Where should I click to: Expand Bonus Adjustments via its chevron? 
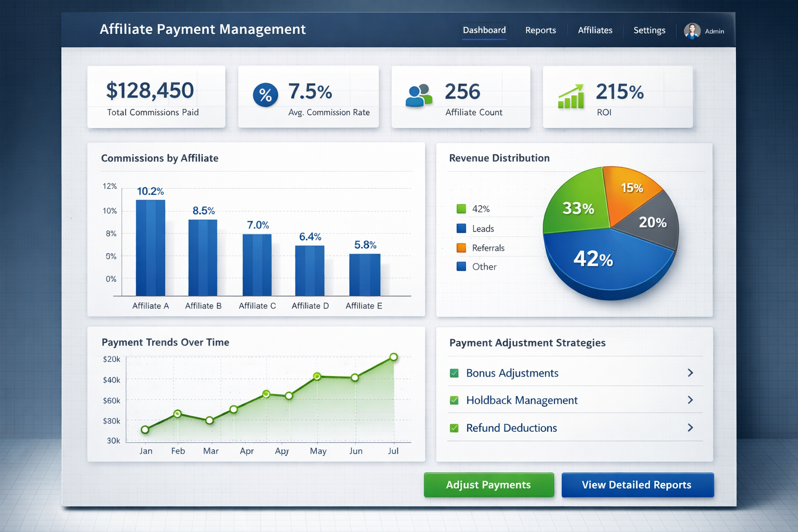pyautogui.click(x=690, y=373)
